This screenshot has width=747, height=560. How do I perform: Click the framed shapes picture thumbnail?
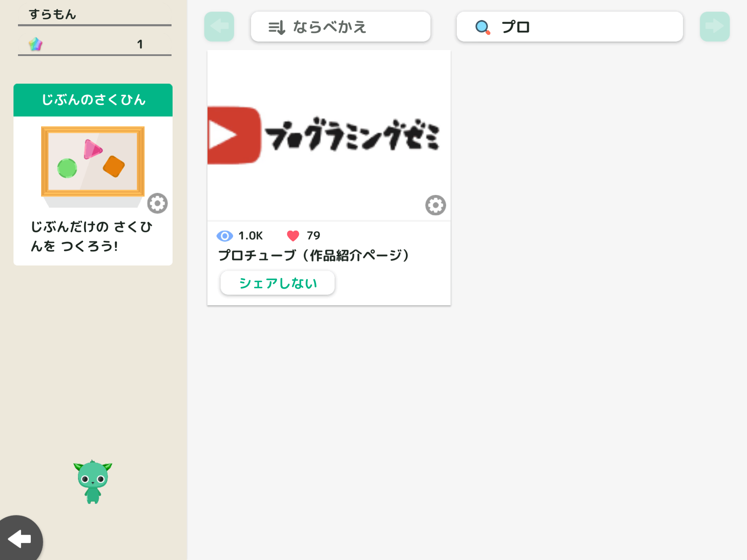click(93, 167)
